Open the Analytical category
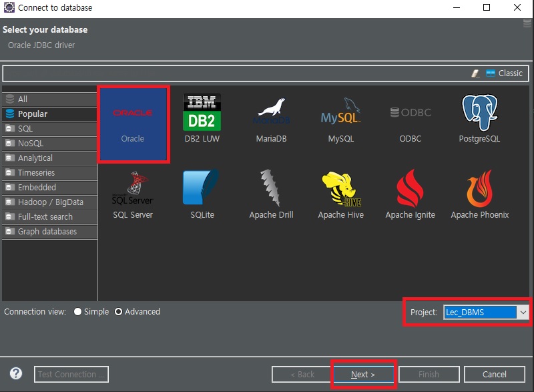Screen dimensions: 534x392 coord(49,158)
